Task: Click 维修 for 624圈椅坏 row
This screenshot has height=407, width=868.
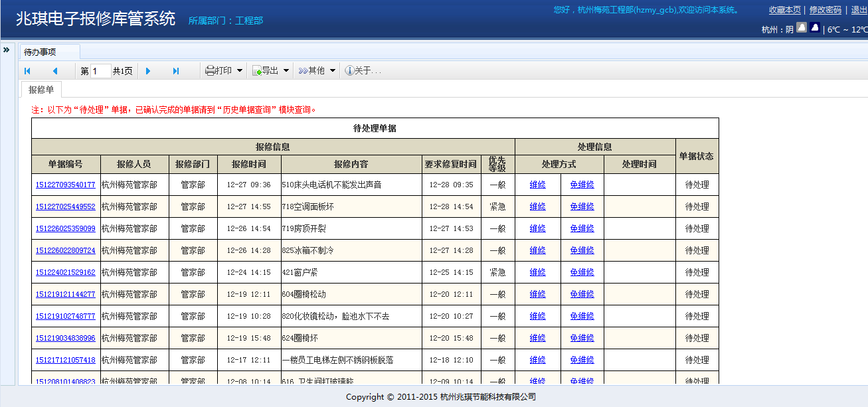Action: point(538,339)
